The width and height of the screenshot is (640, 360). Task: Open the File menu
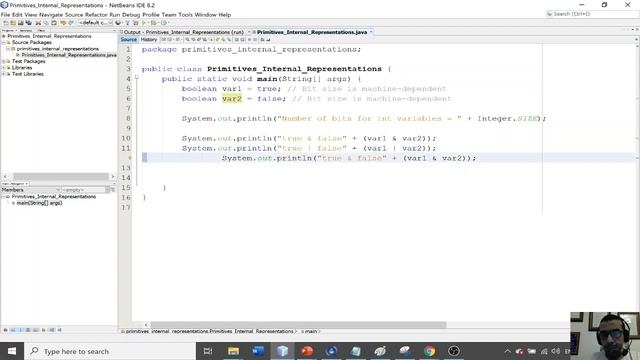click(x=5, y=15)
